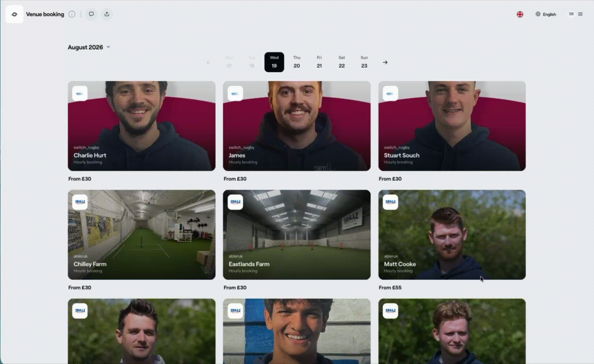
Task: Click the SB user avatar
Action: 571,14
